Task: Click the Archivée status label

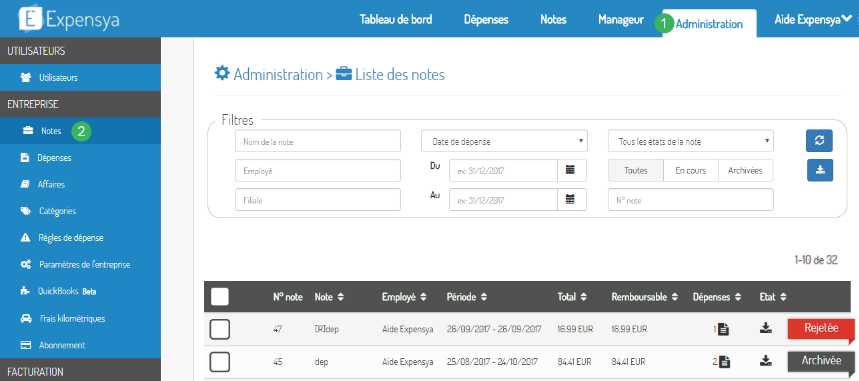Action: (x=821, y=361)
